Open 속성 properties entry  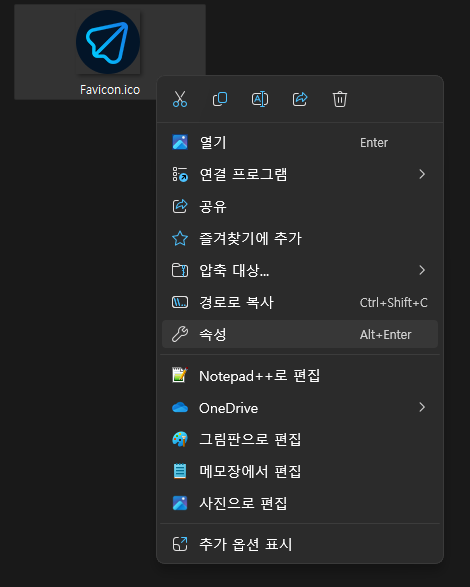[x=300, y=334]
